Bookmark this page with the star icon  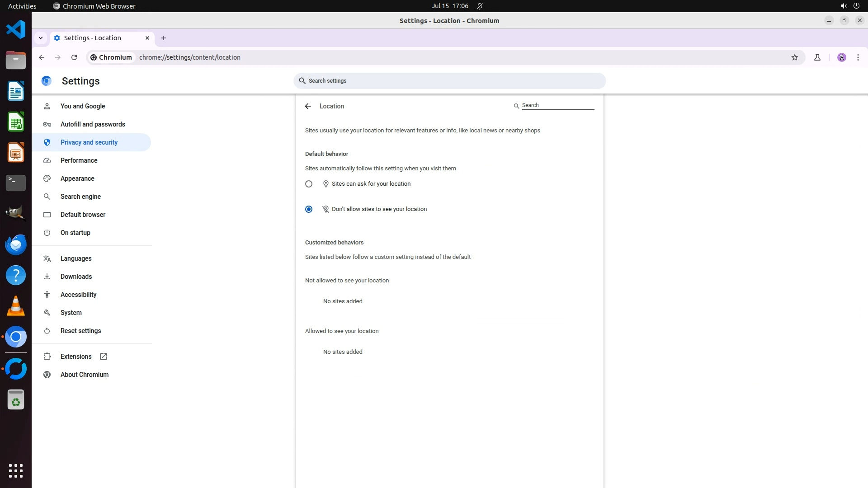[x=795, y=57]
